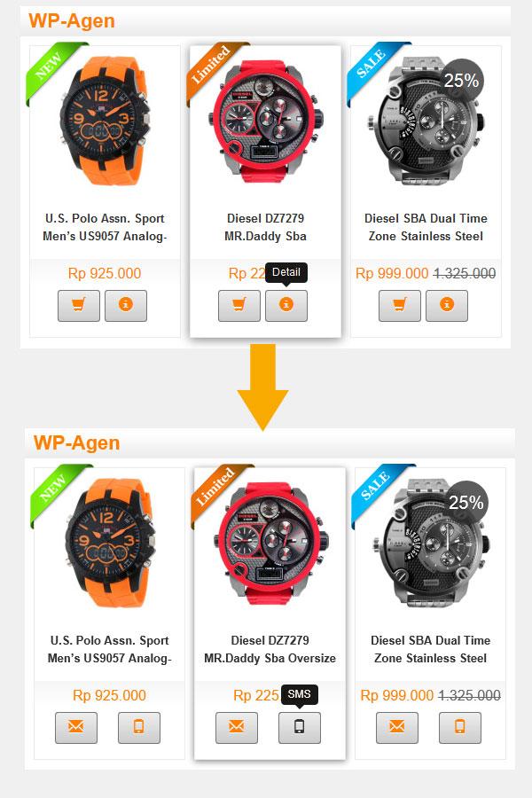This screenshot has width=532, height=798.
Task: Click phone icon under bottom Diesel SBA watch
Action: 459,727
